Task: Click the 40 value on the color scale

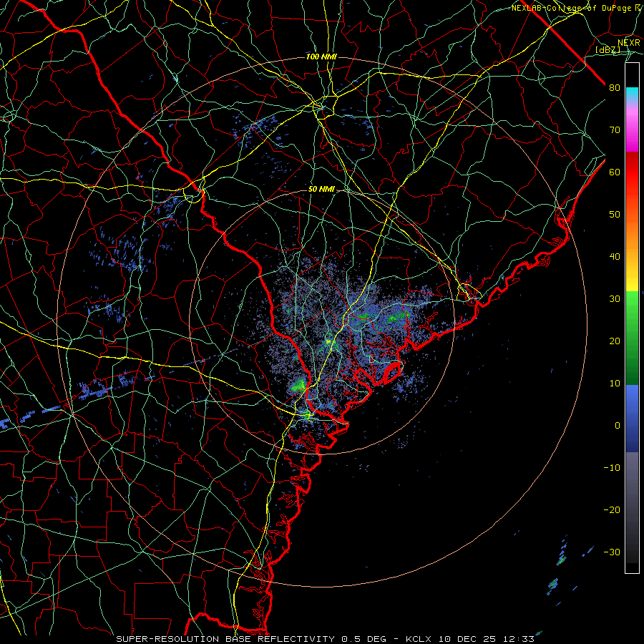Action: pos(615,257)
